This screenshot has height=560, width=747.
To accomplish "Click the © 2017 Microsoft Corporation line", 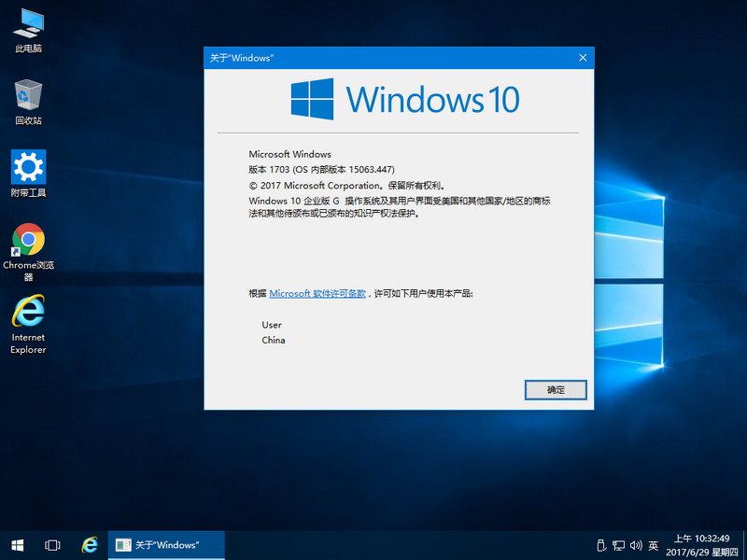I will pyautogui.click(x=346, y=185).
